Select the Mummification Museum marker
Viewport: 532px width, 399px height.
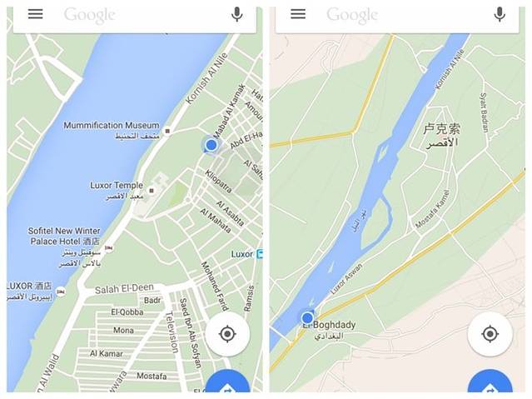pyautogui.click(x=167, y=131)
